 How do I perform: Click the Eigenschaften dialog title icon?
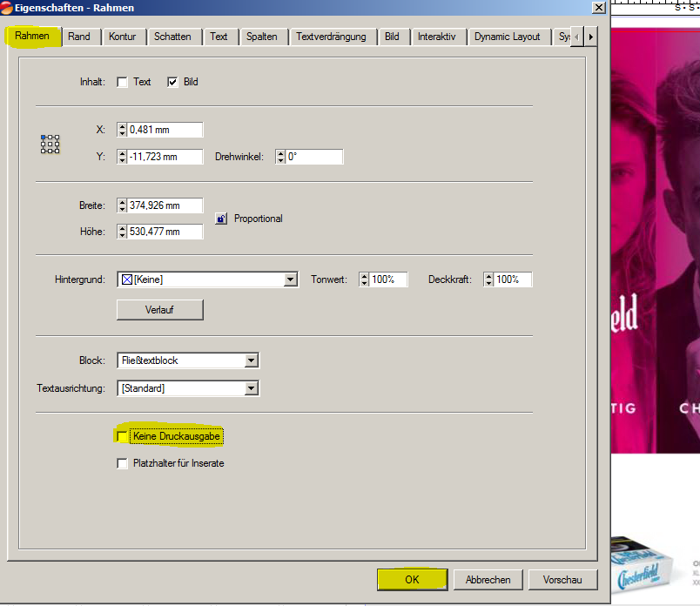[8, 7]
